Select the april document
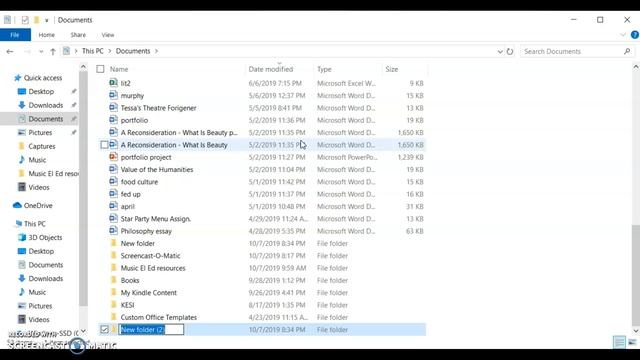Viewport: 640px width, 360px height. (x=128, y=207)
